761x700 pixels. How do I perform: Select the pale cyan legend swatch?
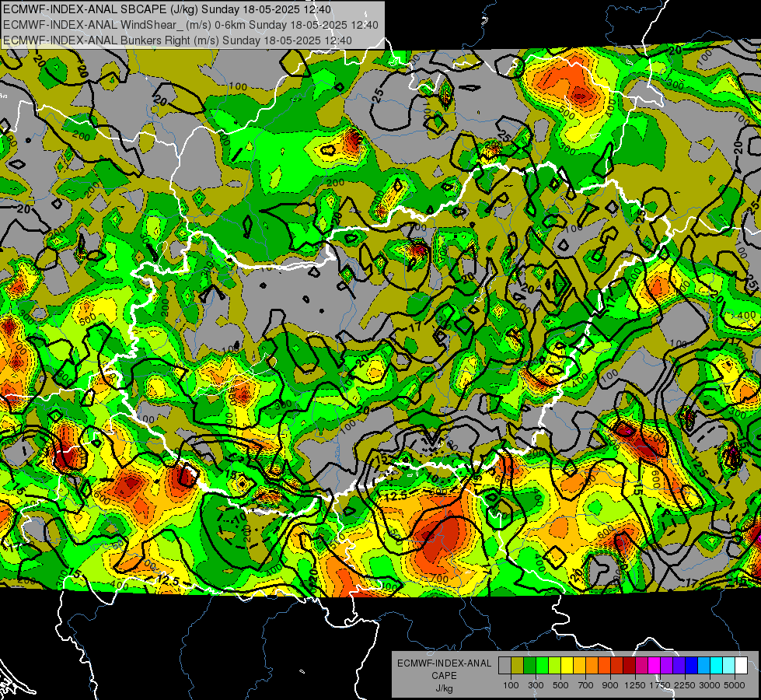click(x=728, y=665)
